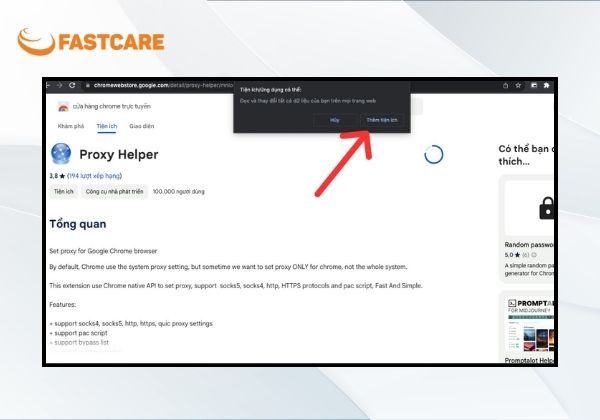Open the 194 lượt xếp hạng link
The height and width of the screenshot is (420, 600).
click(95, 176)
